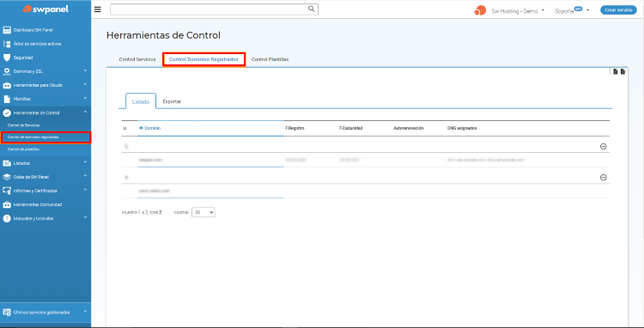The width and height of the screenshot is (644, 328).
Task: Click the swpanel logo
Action: point(46,9)
